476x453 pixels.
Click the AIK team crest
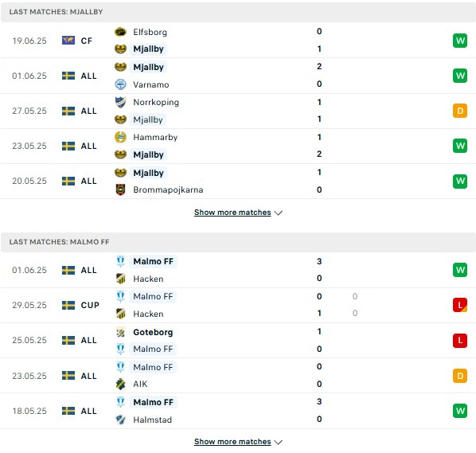120,384
